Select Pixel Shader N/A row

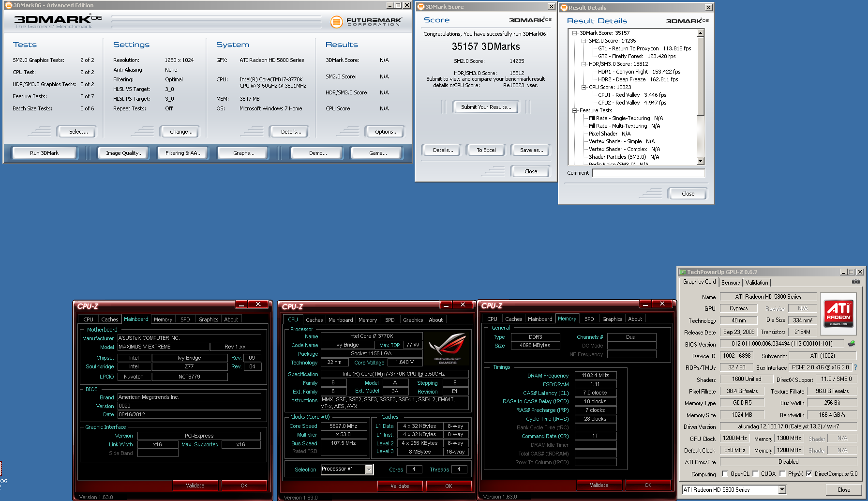[610, 134]
